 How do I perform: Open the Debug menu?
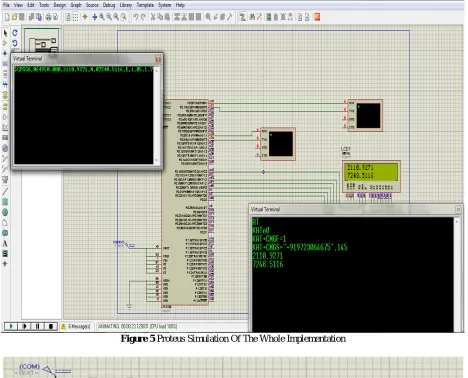[109, 5]
